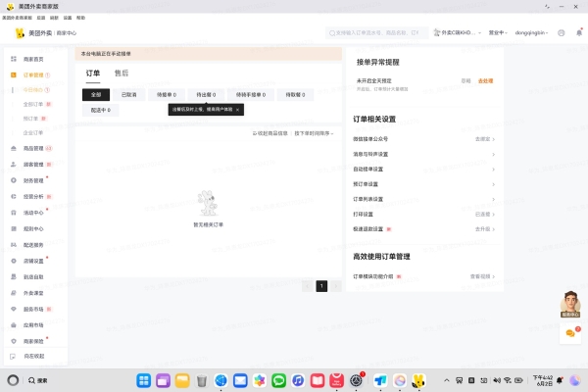
Task: Open 帮助 in the top menu bar
Action: [x=80, y=18]
